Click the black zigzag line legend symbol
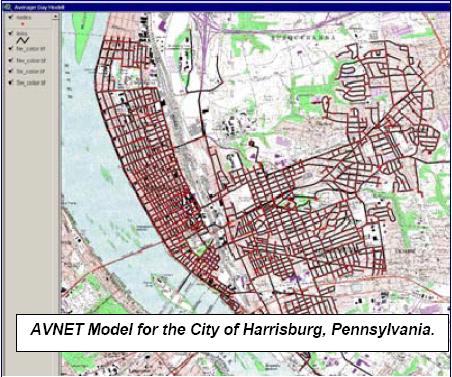Image resolution: width=452 pixels, height=377 pixels. coord(23,40)
